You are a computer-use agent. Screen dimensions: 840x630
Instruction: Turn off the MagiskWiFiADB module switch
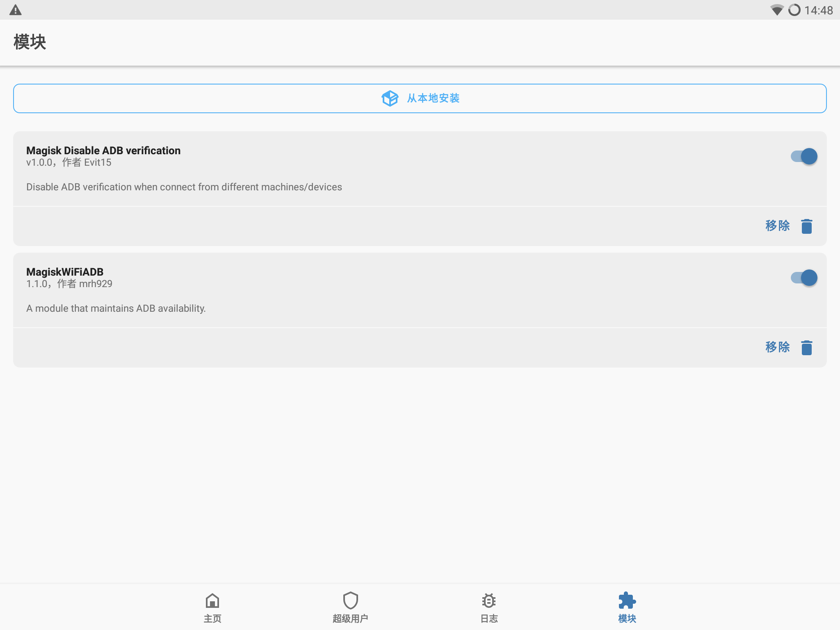(x=804, y=278)
